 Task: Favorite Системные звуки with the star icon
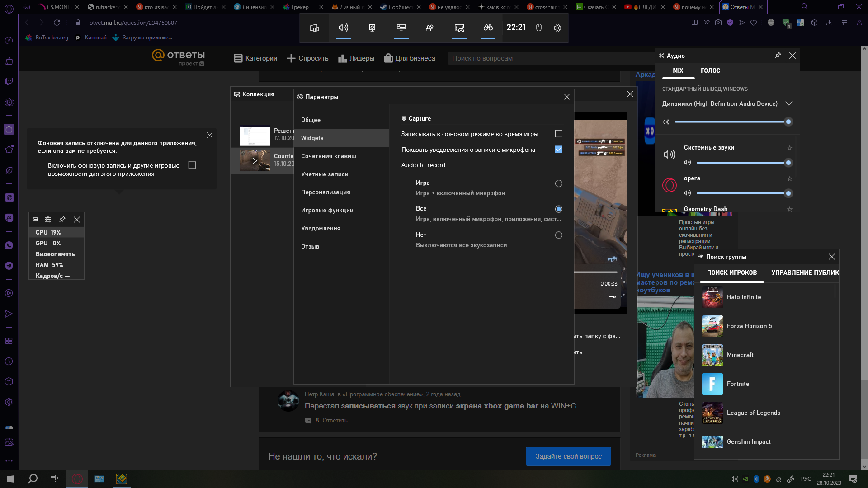coord(790,148)
